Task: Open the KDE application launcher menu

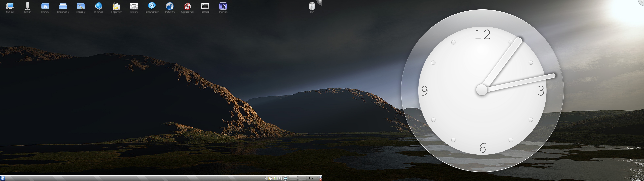Action: tap(3, 178)
